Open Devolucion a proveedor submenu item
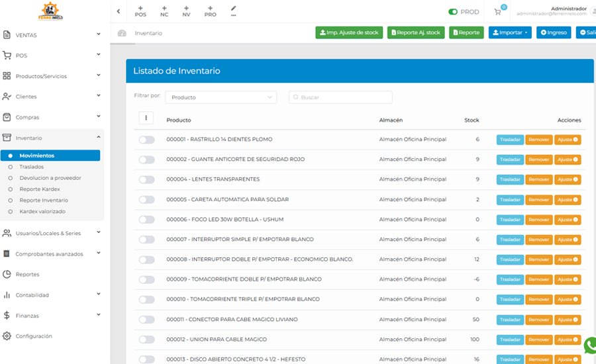This screenshot has height=364, width=596. point(50,178)
